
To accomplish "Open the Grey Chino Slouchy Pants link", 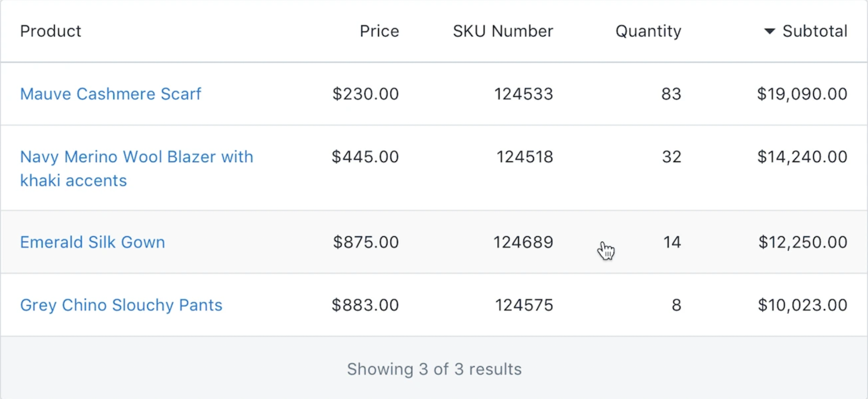I will pyautogui.click(x=121, y=305).
